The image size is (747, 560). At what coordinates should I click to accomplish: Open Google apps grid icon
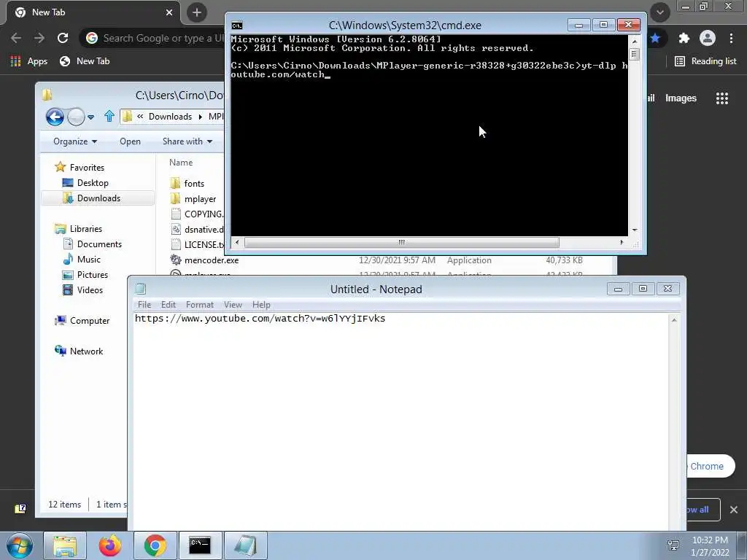coord(722,98)
